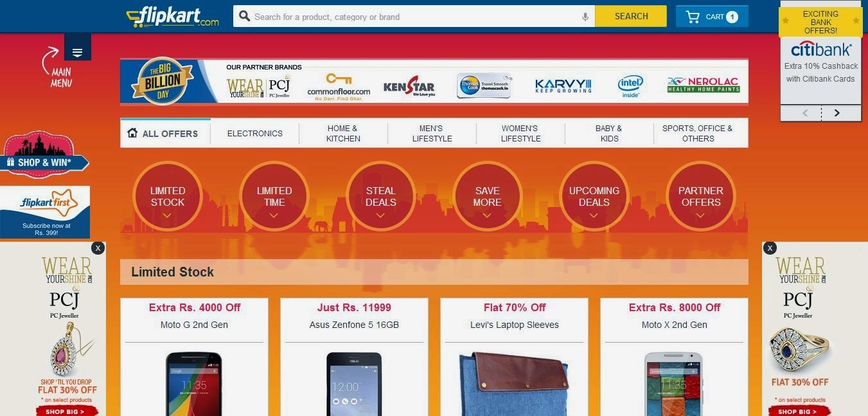Click the yellow SEARCH button
The width and height of the screenshot is (868, 416).
(631, 17)
